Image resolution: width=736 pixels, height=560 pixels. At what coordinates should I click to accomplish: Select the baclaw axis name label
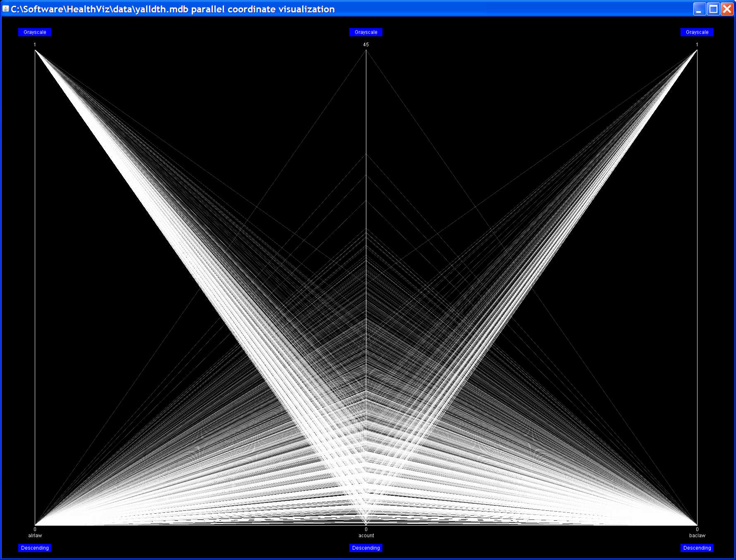(x=697, y=536)
